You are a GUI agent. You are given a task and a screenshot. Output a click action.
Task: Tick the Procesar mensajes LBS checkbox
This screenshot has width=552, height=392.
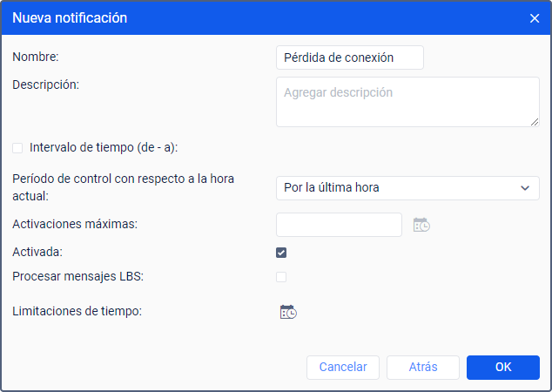(281, 277)
